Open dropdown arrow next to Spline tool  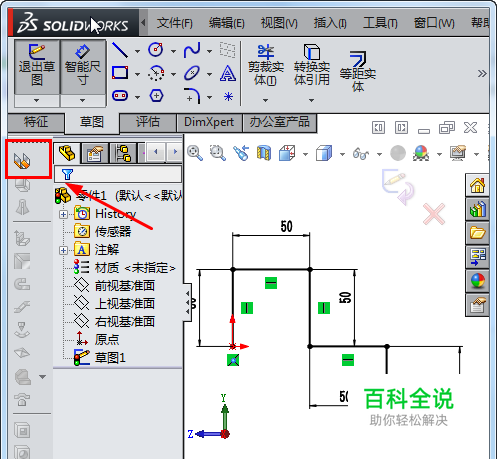click(x=209, y=51)
